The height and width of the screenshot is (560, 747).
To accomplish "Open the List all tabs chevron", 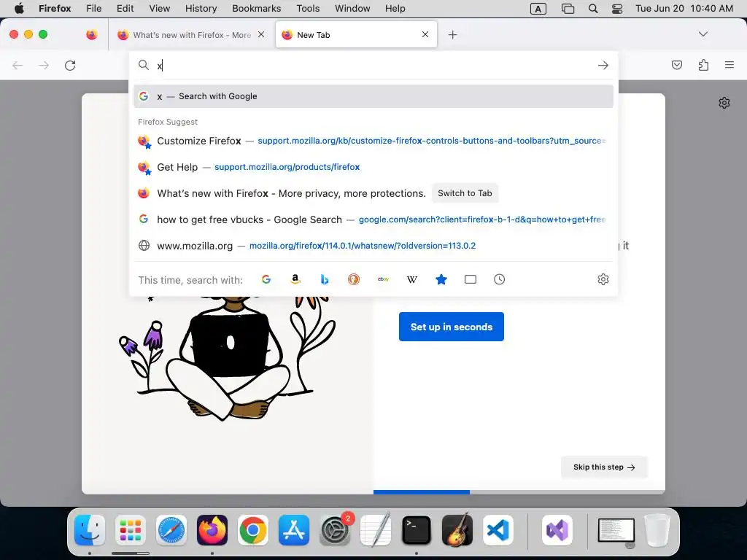I will tap(703, 34).
